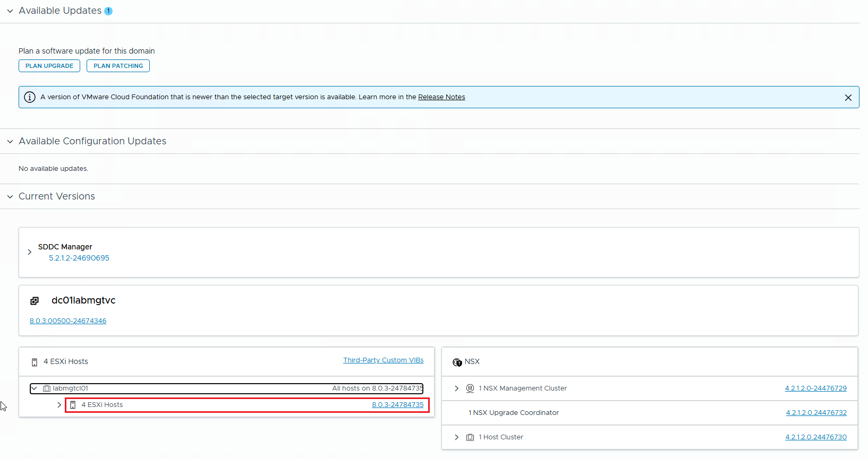This screenshot has height=459, width=868.
Task: Open the Third-Party Custom VIBs link
Action: click(383, 360)
